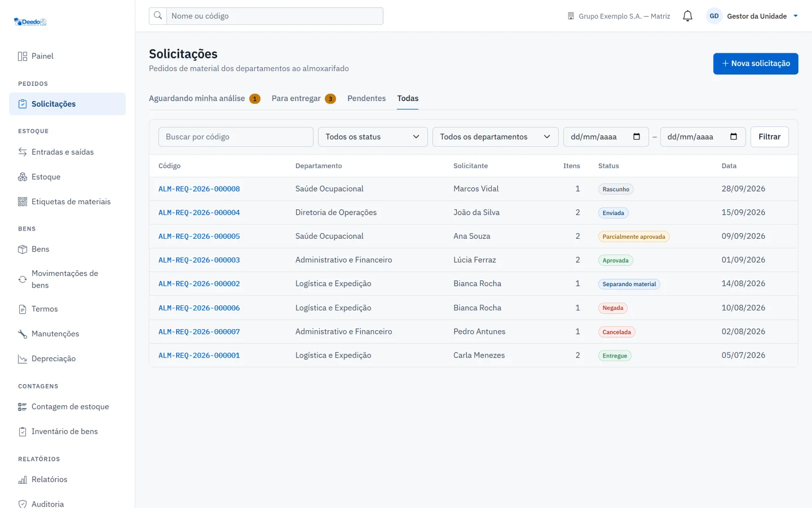Focus the Buscar por código field
The image size is (812, 508).
236,137
